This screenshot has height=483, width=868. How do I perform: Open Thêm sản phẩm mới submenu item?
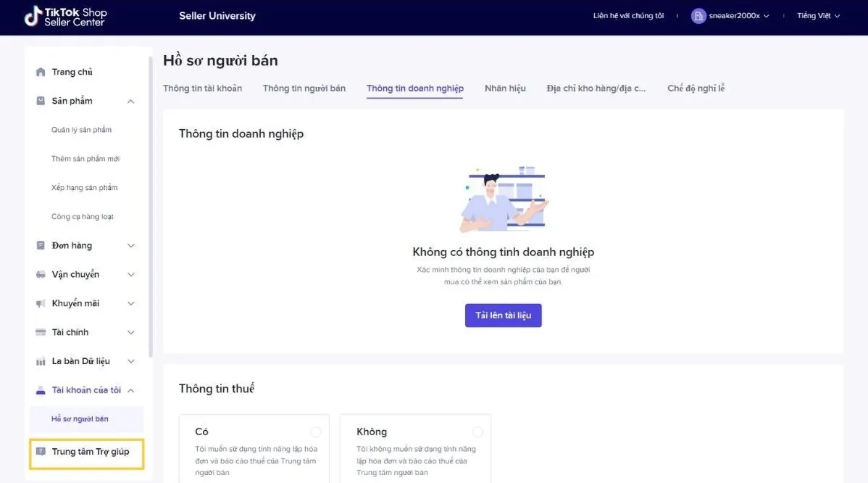85,158
